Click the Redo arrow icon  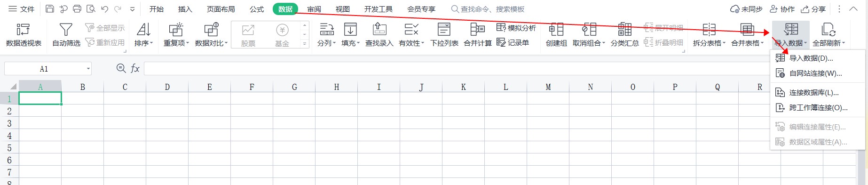118,9
